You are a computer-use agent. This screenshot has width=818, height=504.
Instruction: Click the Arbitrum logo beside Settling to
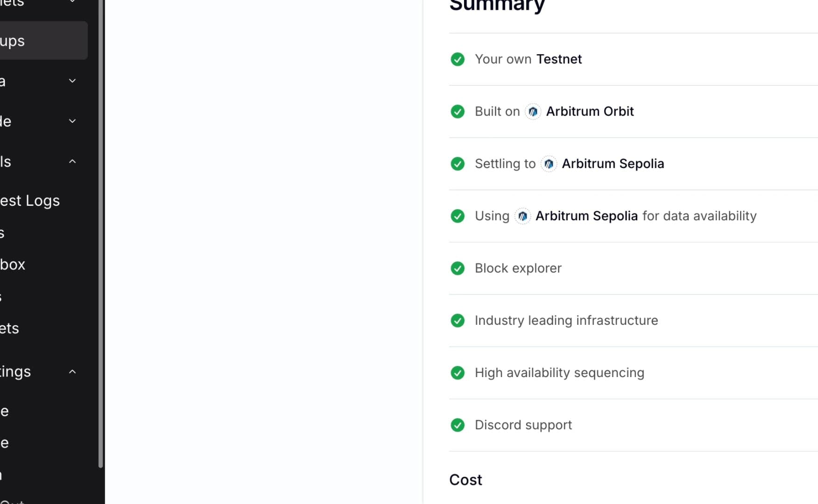(x=549, y=164)
